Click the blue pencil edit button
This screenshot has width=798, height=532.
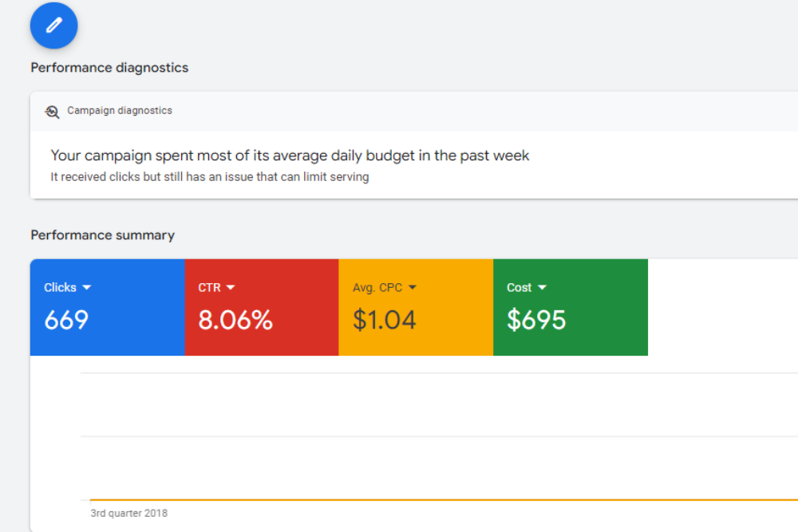click(54, 26)
